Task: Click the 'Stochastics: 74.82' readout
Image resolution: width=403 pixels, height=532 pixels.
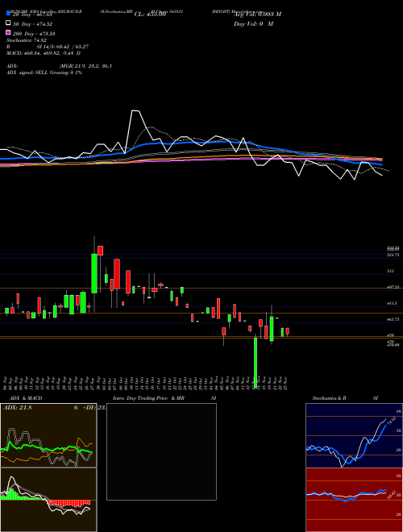Action: click(x=26, y=40)
